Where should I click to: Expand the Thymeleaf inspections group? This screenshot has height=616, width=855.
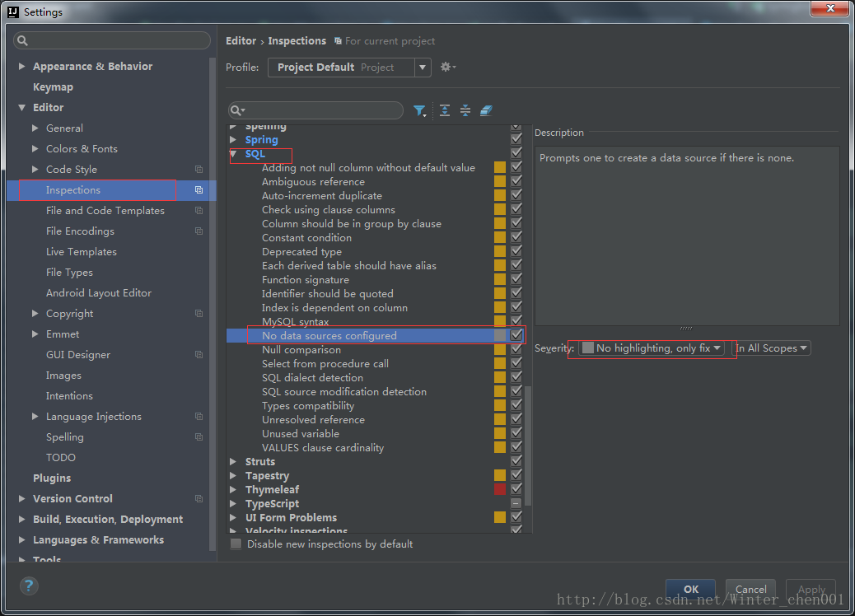point(233,489)
